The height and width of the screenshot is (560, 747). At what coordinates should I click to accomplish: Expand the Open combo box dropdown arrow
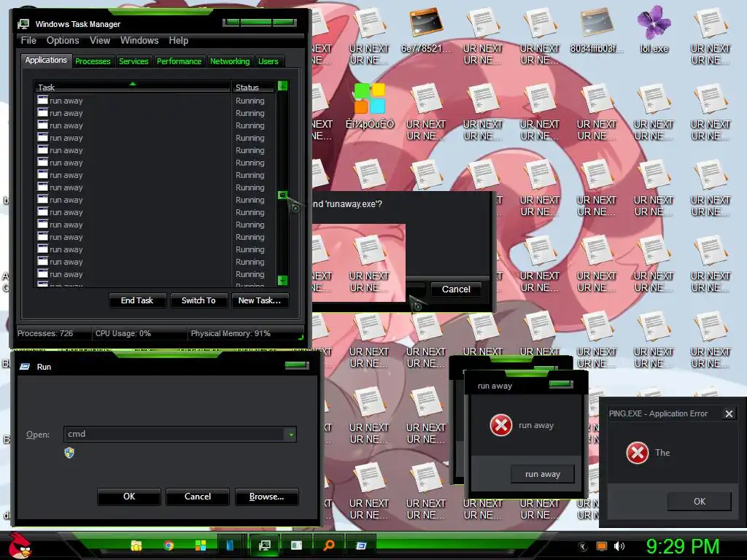pyautogui.click(x=290, y=435)
